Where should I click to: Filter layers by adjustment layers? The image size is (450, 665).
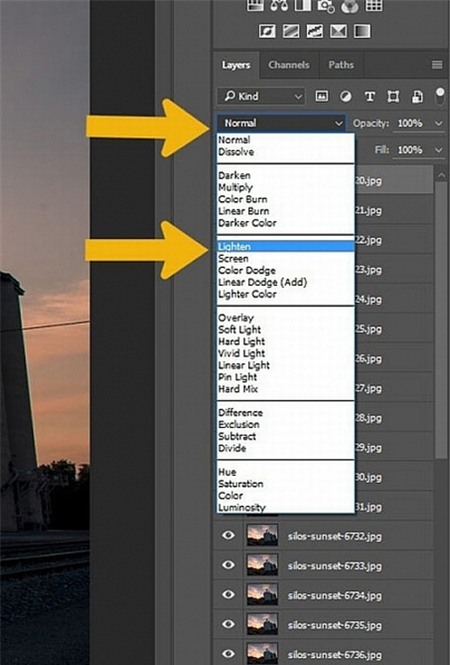pos(346,96)
